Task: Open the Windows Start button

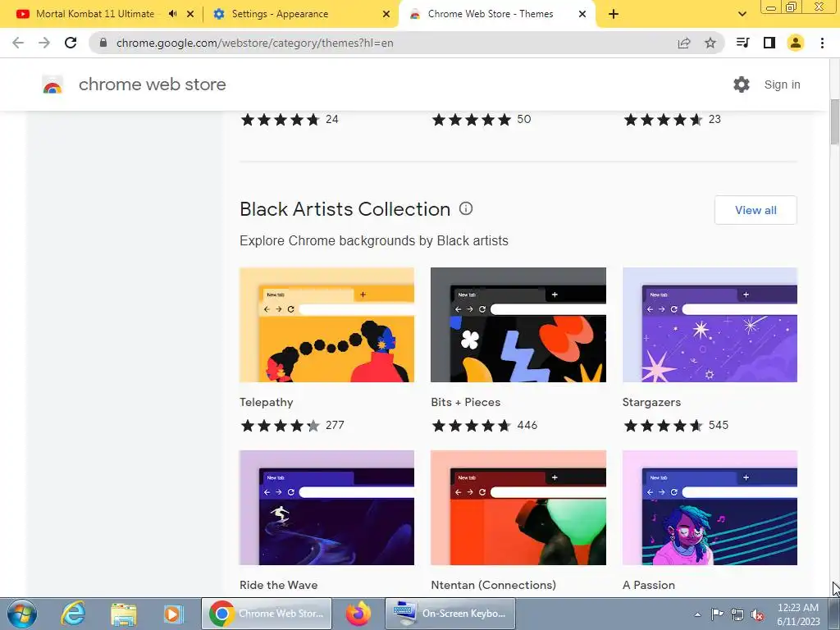Action: [x=22, y=614]
